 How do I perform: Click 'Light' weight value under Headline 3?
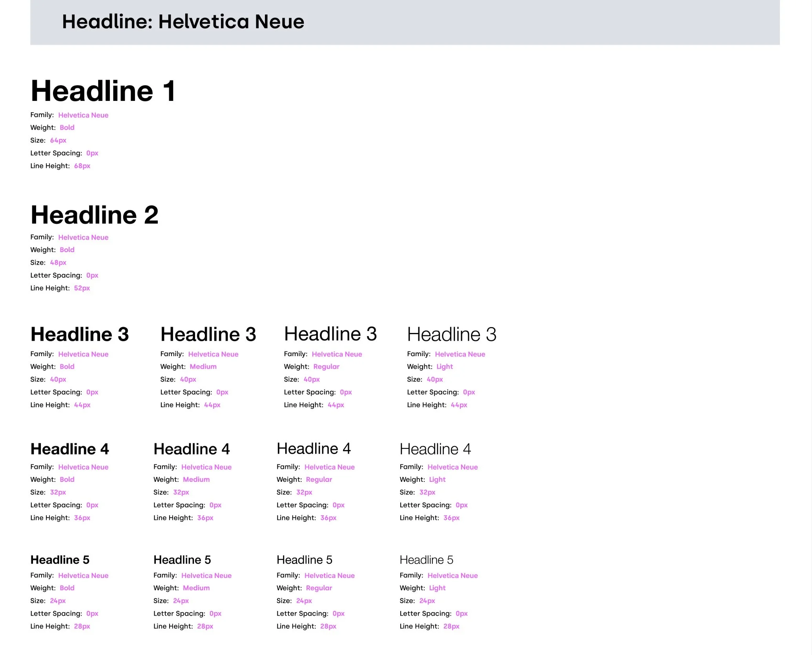[444, 366]
